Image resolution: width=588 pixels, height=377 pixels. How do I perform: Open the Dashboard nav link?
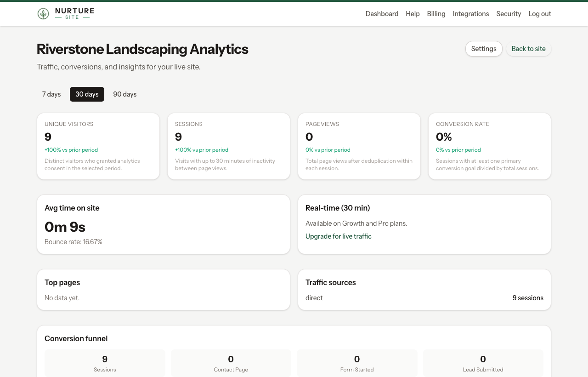(382, 14)
